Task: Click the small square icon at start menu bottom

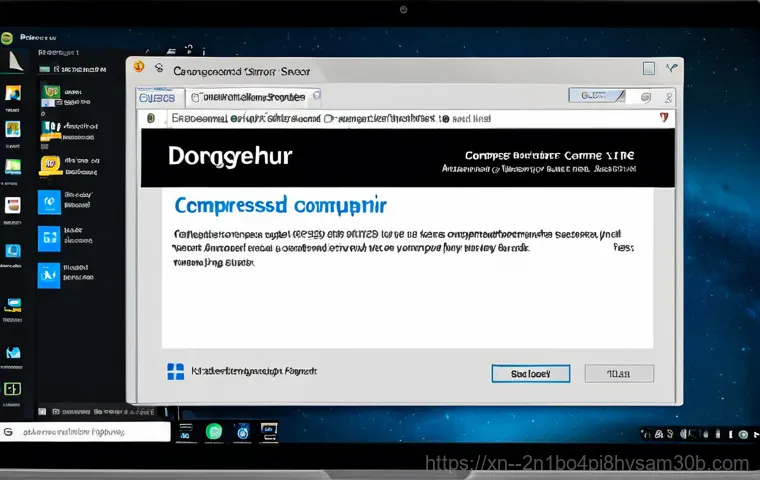Action: [x=42, y=411]
